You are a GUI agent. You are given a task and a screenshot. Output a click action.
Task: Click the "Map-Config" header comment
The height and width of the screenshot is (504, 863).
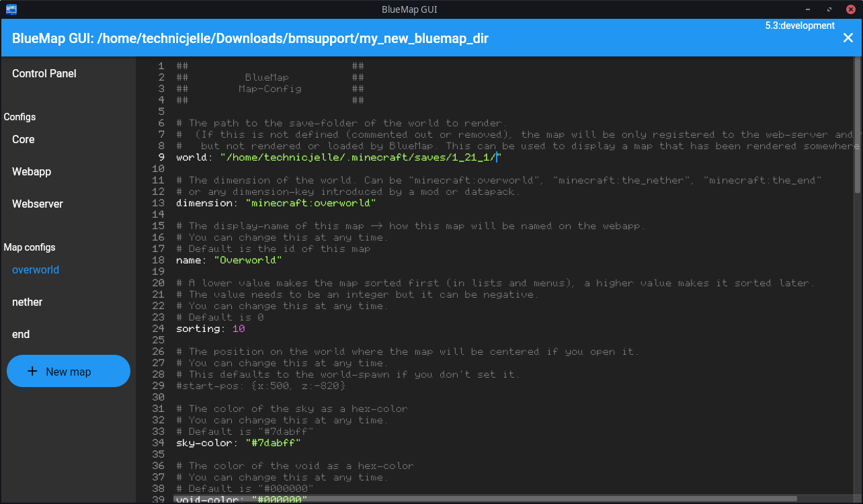pyautogui.click(x=270, y=89)
